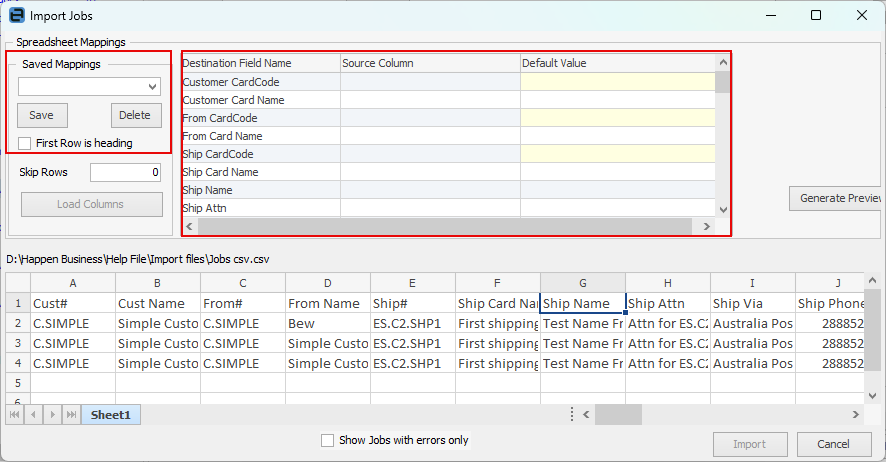Screen dimensions: 886x462
Task: Click the sheet tab splitter dots handle
Action: coord(572,415)
